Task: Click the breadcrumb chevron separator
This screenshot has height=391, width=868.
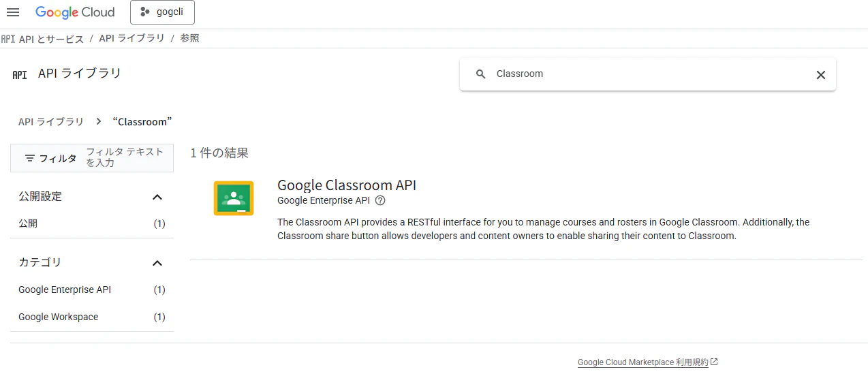Action: tap(98, 121)
